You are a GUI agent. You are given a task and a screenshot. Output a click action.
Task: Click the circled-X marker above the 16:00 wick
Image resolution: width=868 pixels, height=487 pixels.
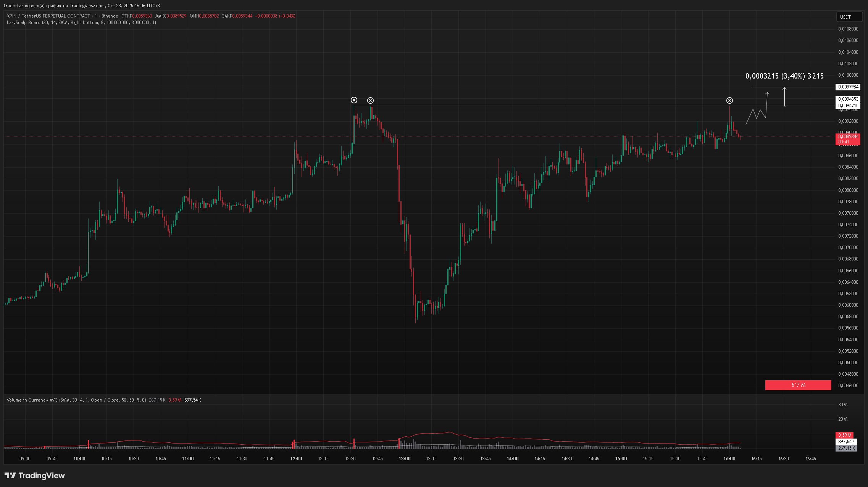(x=729, y=101)
